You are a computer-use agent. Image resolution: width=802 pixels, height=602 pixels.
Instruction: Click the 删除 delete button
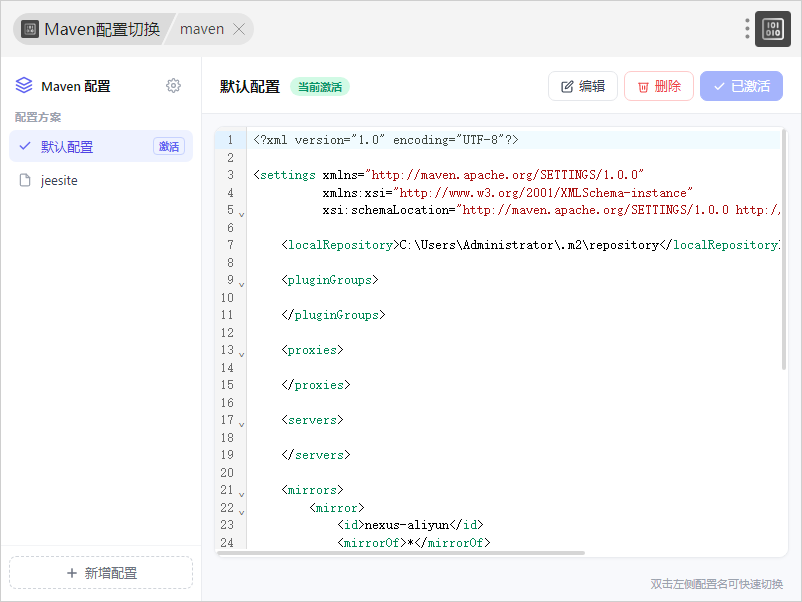point(659,86)
